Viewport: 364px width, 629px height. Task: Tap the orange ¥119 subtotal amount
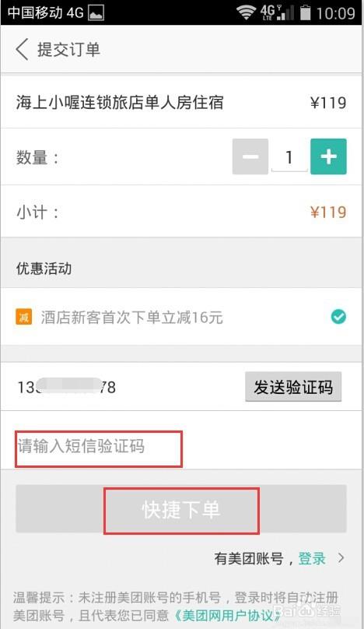point(328,212)
